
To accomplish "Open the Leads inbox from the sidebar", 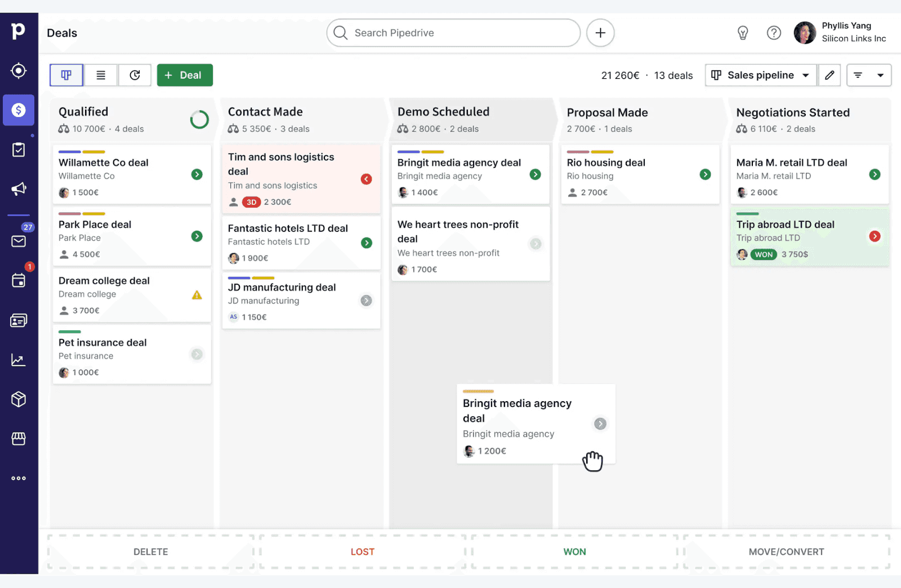I will (x=19, y=71).
